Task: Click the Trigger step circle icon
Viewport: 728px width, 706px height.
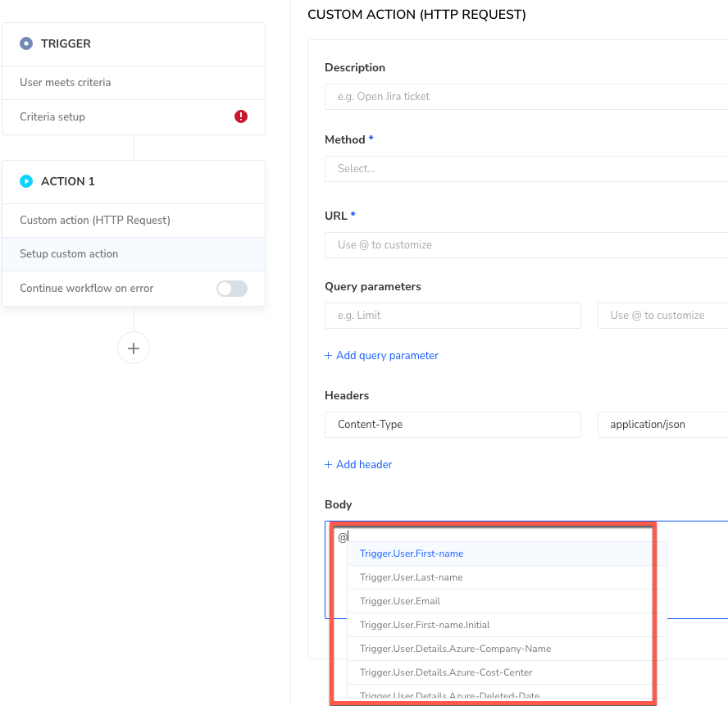Action: pyautogui.click(x=26, y=43)
